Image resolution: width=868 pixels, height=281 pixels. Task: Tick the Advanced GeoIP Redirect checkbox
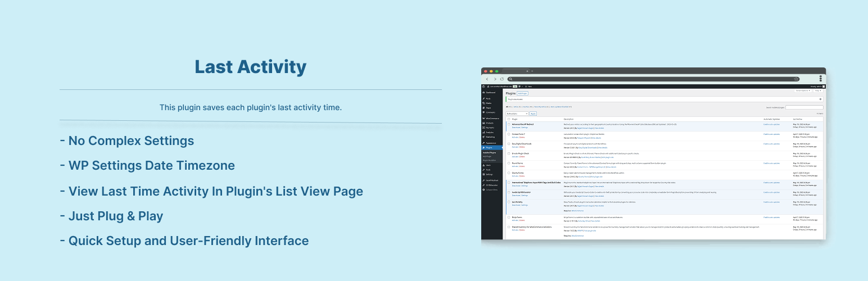[509, 124]
